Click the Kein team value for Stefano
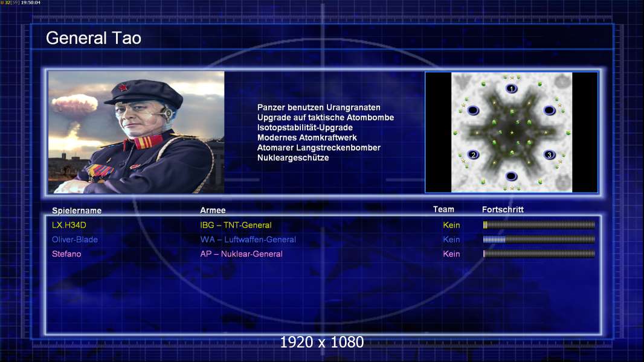This screenshot has width=644, height=362. point(451,254)
